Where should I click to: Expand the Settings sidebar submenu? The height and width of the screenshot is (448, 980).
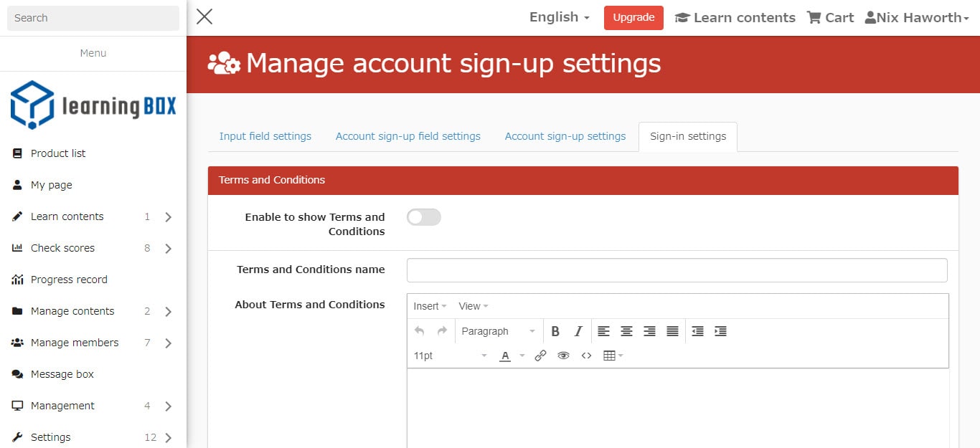click(169, 437)
